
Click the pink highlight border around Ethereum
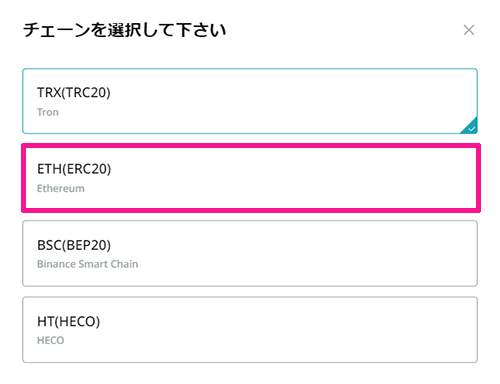point(251,146)
